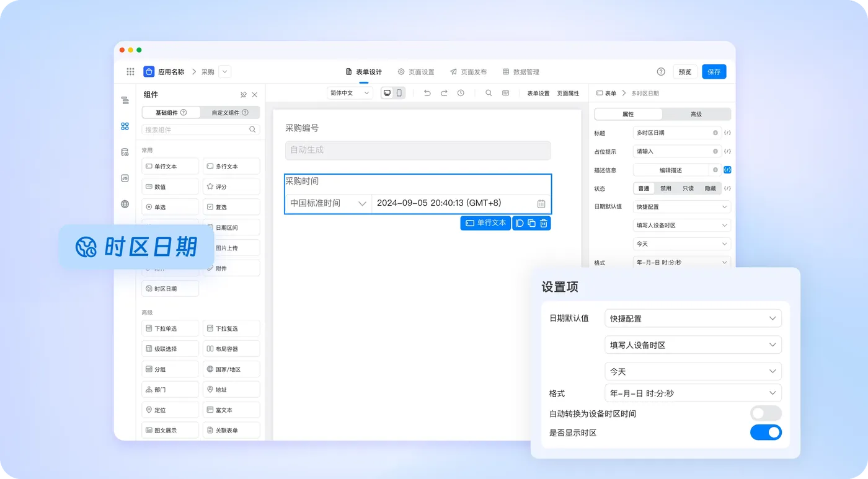The image size is (868, 479).
Task: Open 今天 dropdown in the 设置项 popup
Action: [x=693, y=371]
